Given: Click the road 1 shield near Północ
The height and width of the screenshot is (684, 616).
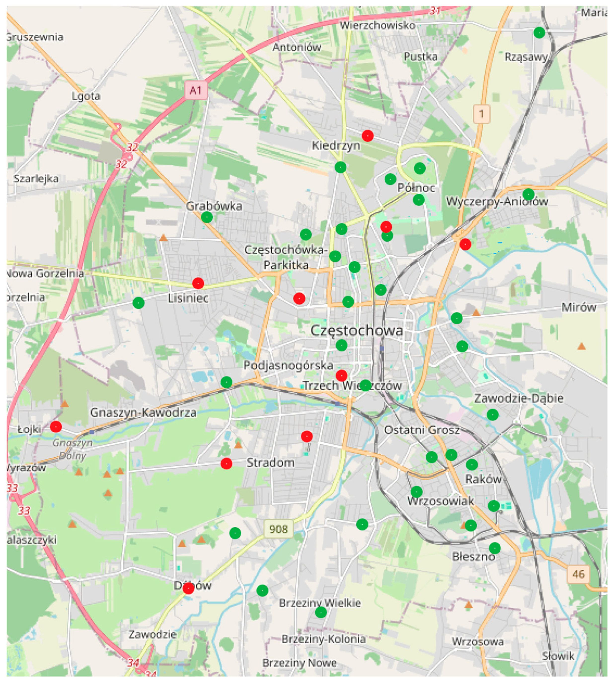Looking at the screenshot, I should point(481,114).
